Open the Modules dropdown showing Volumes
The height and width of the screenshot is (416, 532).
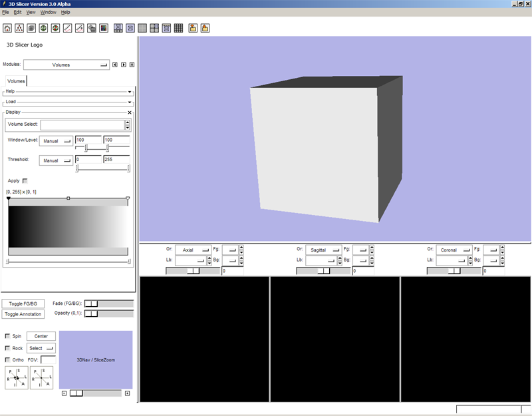click(x=66, y=65)
